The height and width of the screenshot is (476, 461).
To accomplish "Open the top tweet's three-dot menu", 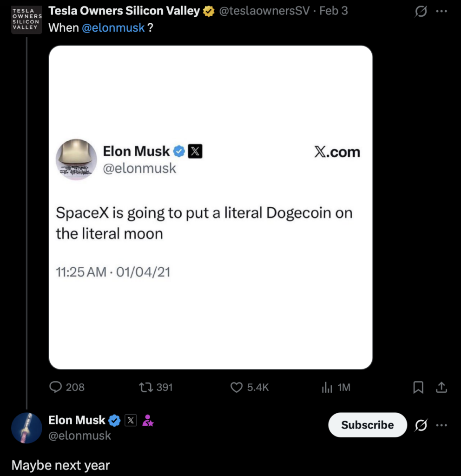I will click(x=442, y=11).
